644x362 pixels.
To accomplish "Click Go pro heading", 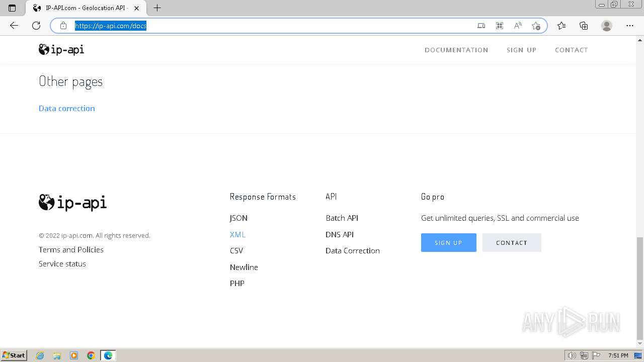I will point(433,197).
